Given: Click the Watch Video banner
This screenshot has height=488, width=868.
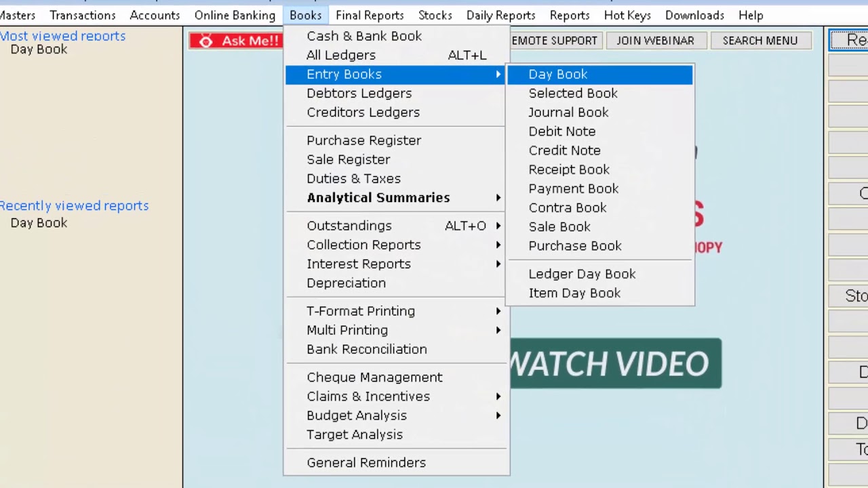Looking at the screenshot, I should [x=615, y=363].
